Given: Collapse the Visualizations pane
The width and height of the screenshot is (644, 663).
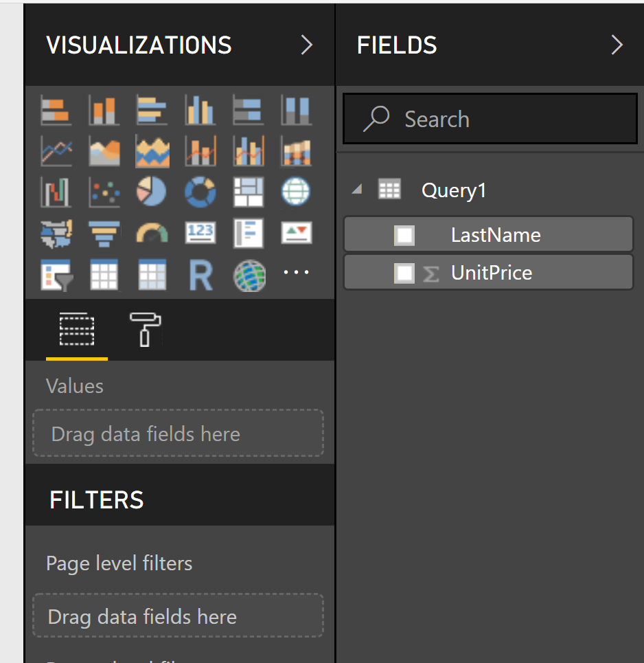Looking at the screenshot, I should click(x=307, y=45).
